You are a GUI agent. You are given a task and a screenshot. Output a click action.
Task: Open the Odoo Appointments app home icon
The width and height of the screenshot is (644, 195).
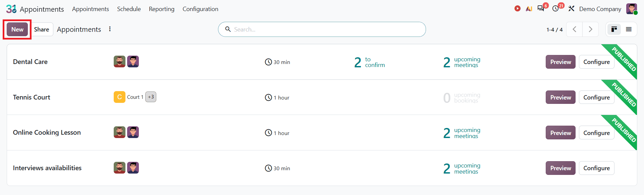coord(11,9)
